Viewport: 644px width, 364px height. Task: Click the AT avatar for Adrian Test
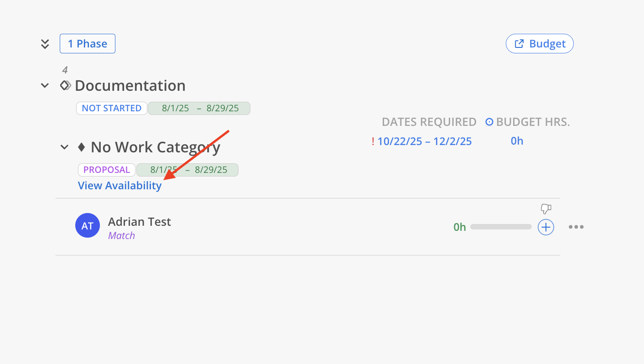pos(87,226)
